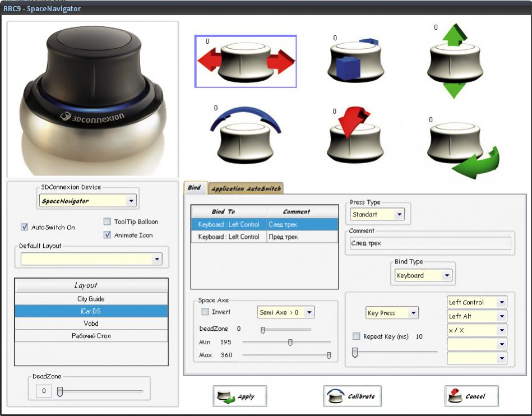The width and height of the screenshot is (532, 416).
Task: Click the Bind To column header
Action: point(229,211)
